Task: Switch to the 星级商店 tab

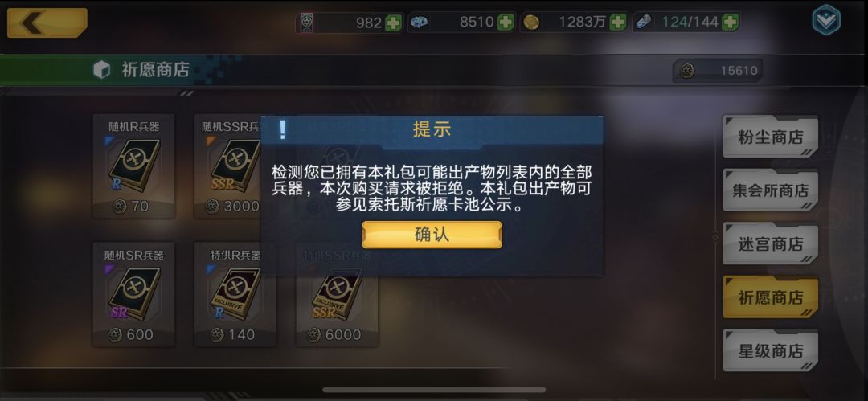Action: (x=771, y=350)
